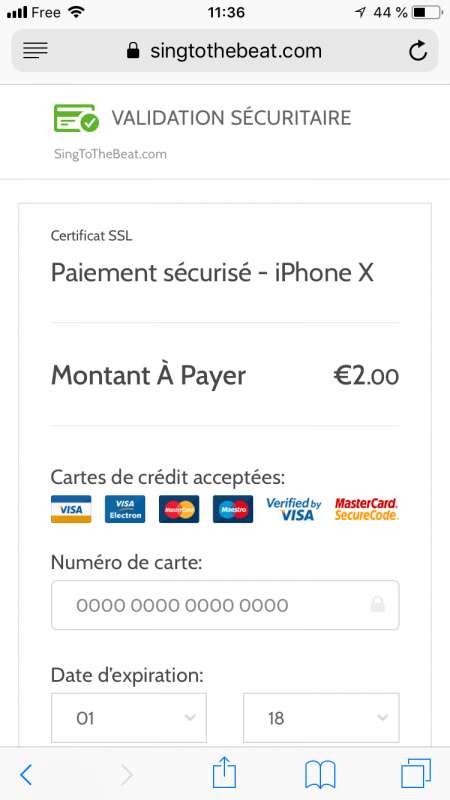Screen dimensions: 450x800
Task: Open the expiration year dropdown showing 18
Action: tap(321, 718)
